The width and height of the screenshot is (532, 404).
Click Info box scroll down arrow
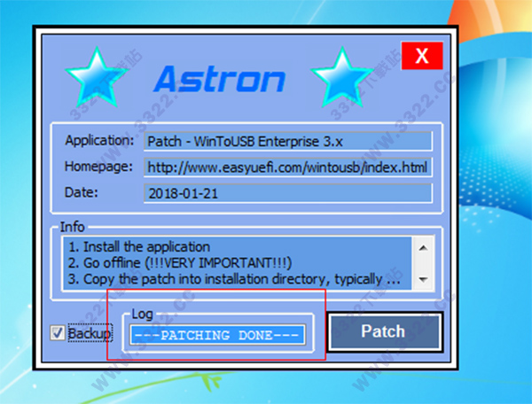coord(423,279)
